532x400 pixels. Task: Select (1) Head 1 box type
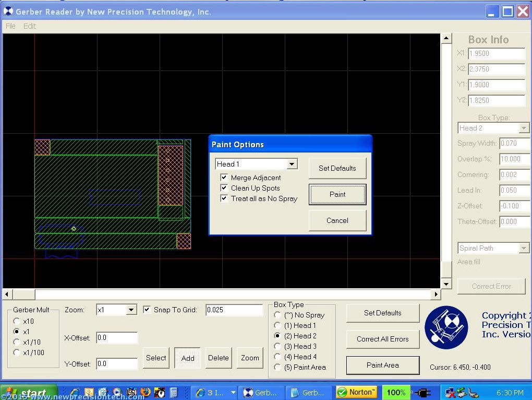point(277,325)
